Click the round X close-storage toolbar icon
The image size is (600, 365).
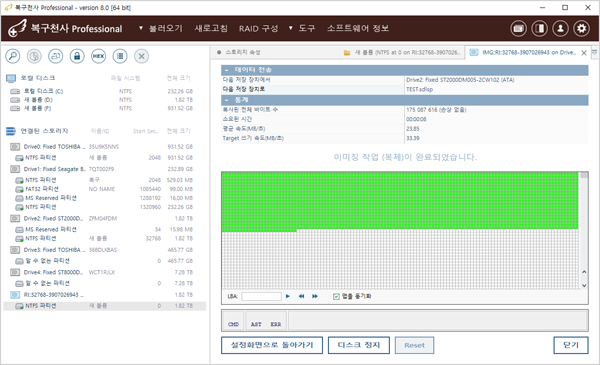click(x=141, y=56)
